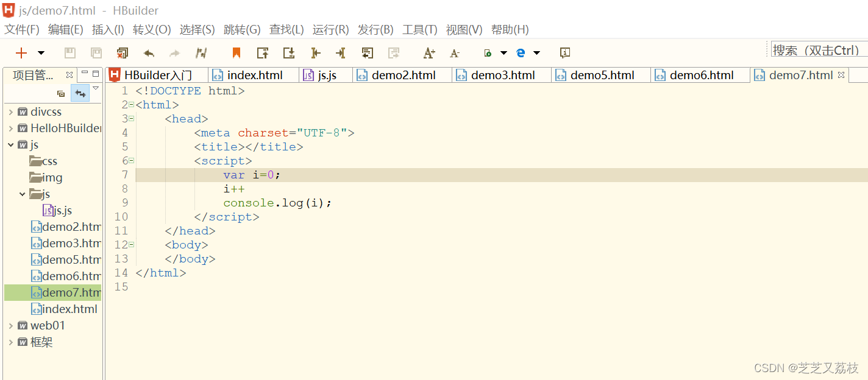Open dropdown arrow next to browser icon
This screenshot has width=868, height=380.
(x=536, y=53)
